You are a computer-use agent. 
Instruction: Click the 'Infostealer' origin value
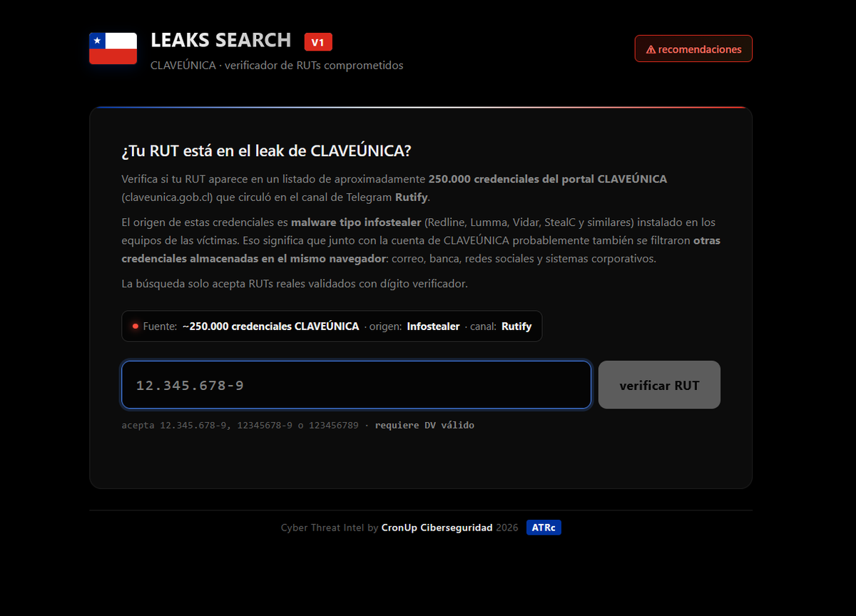point(433,327)
